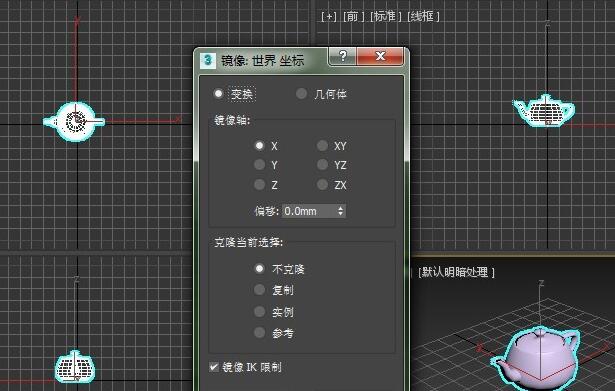Image resolution: width=615 pixels, height=391 pixels.
Task: Click the shaded teapot in perspective viewport
Action: coord(536,359)
